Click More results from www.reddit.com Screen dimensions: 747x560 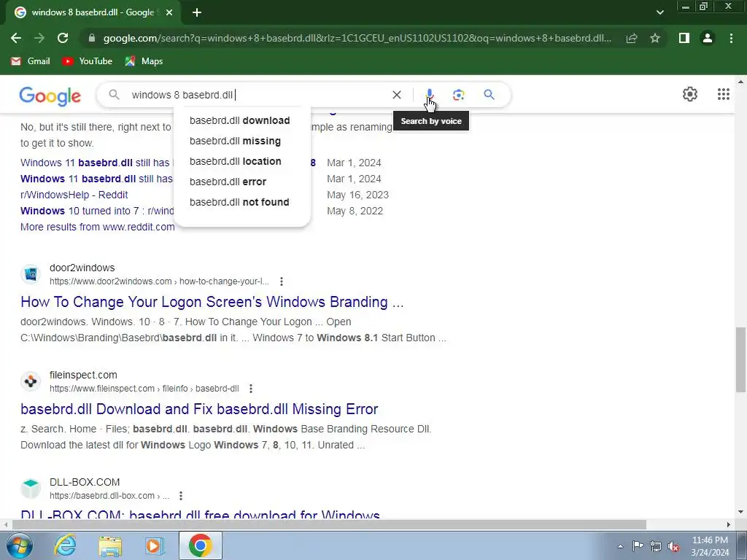point(97,227)
